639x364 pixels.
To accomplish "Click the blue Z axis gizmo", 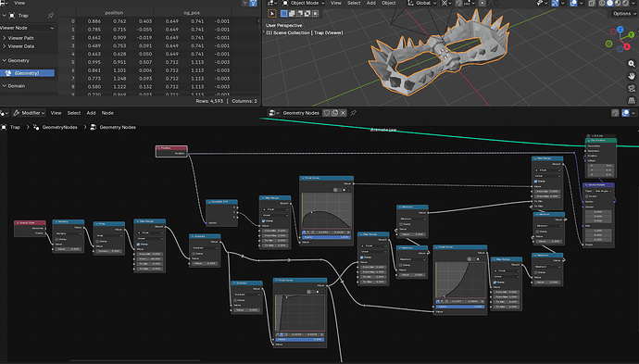I will pyautogui.click(x=620, y=30).
